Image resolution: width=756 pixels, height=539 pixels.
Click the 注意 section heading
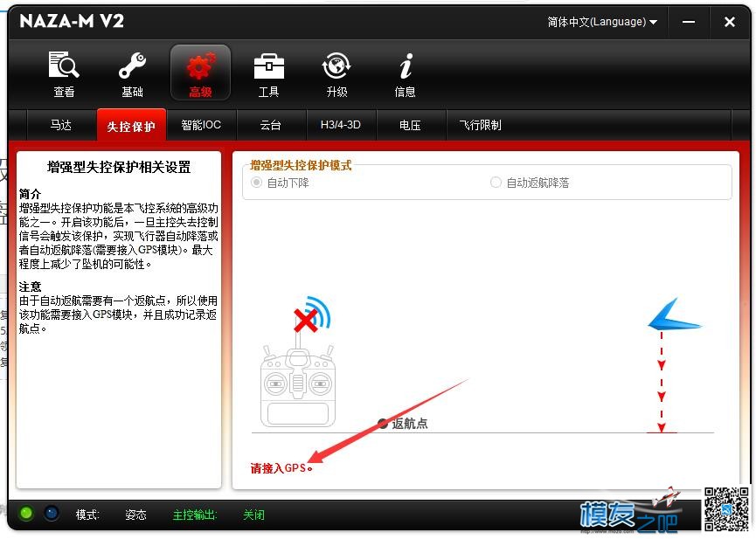(x=30, y=287)
